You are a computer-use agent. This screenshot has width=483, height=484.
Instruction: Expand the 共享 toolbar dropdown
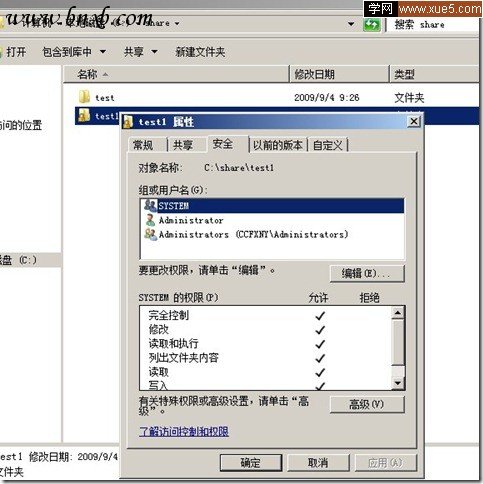(x=154, y=52)
